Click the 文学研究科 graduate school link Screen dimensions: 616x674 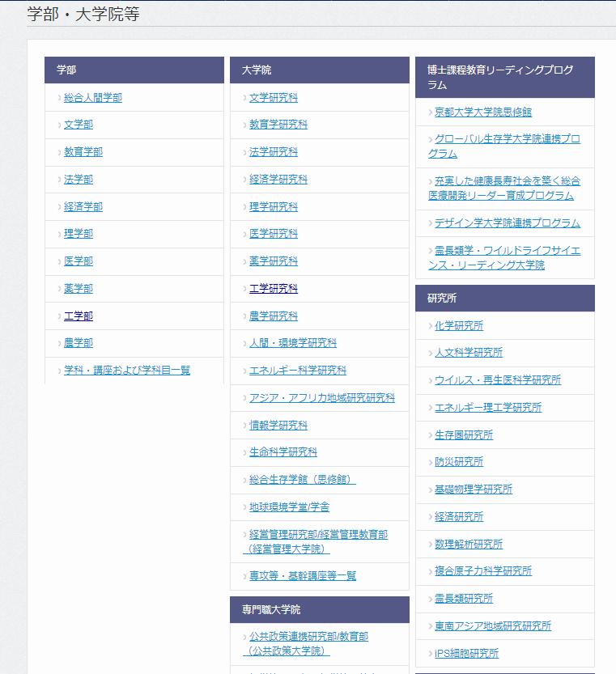coord(273,98)
